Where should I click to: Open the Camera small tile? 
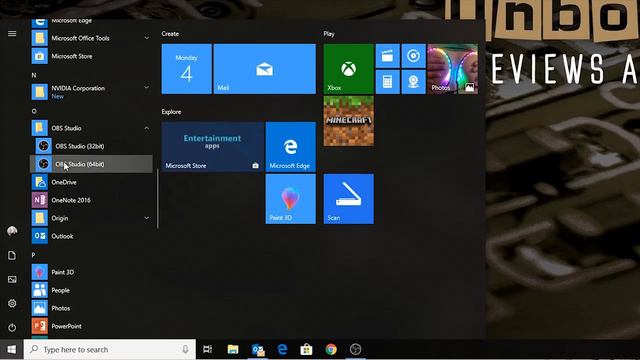[413, 82]
